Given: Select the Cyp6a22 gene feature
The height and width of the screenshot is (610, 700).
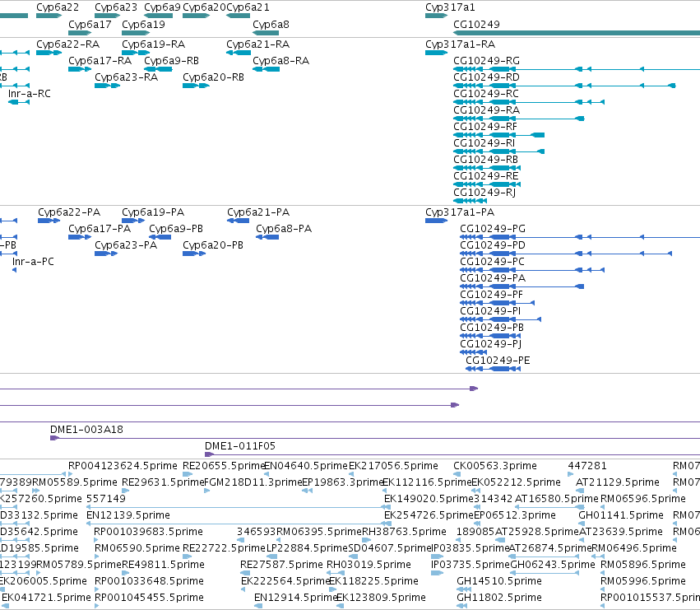Looking at the screenshot, I should point(49,16).
